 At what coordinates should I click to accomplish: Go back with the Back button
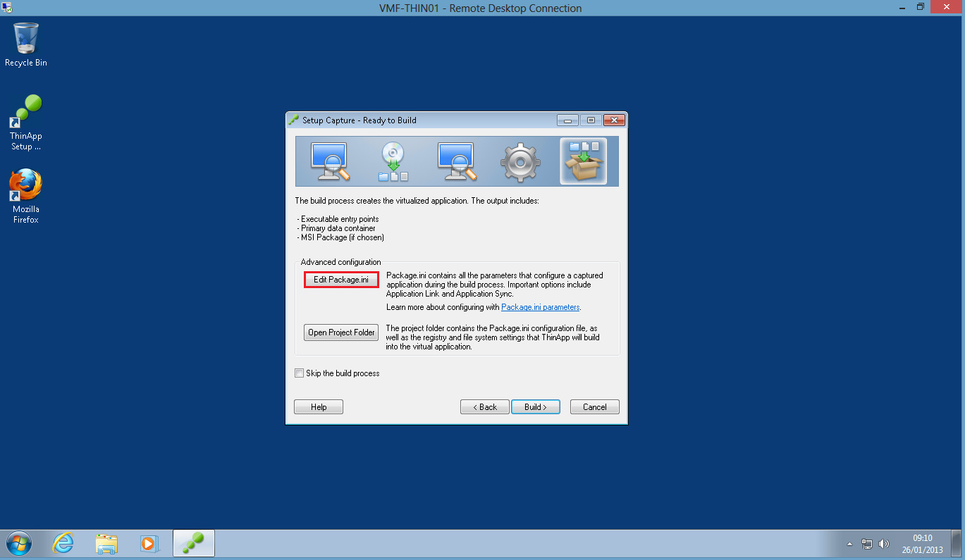click(484, 407)
